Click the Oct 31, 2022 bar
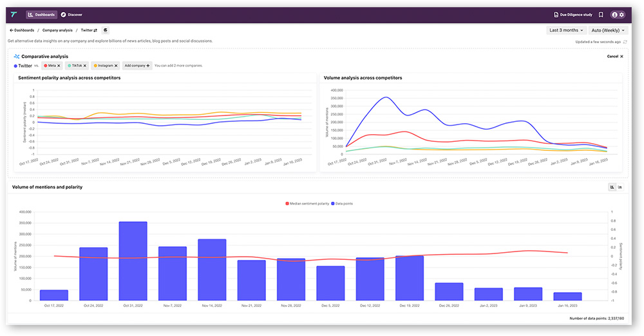This screenshot has width=644, height=336. click(x=133, y=261)
